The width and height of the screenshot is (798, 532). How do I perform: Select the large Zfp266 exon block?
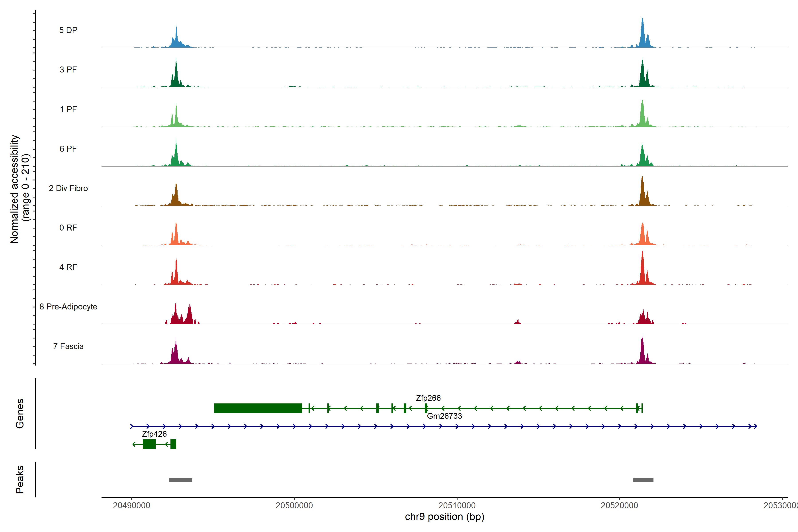pos(258,408)
